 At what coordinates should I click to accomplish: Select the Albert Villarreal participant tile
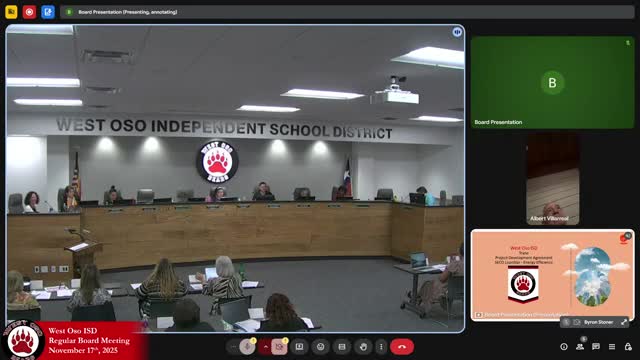[x=553, y=179]
